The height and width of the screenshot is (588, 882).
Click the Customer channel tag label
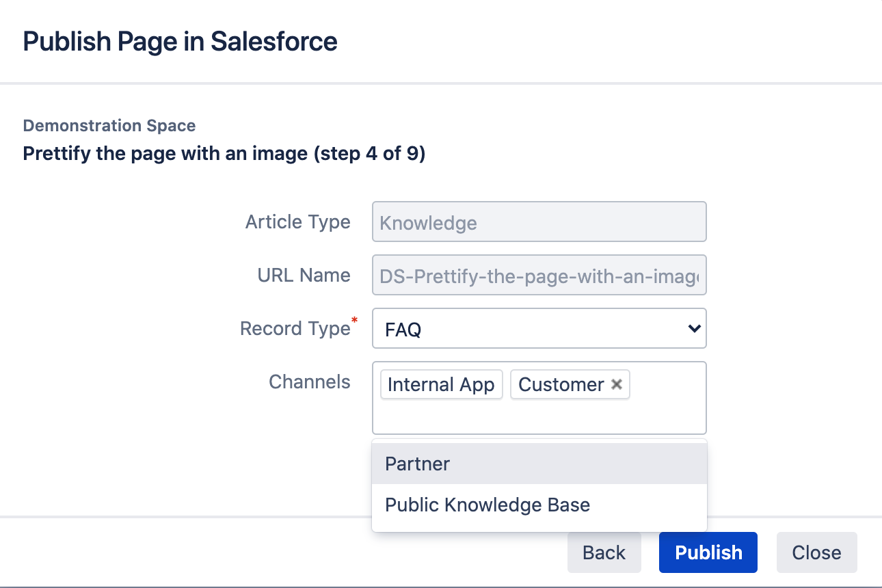point(561,385)
